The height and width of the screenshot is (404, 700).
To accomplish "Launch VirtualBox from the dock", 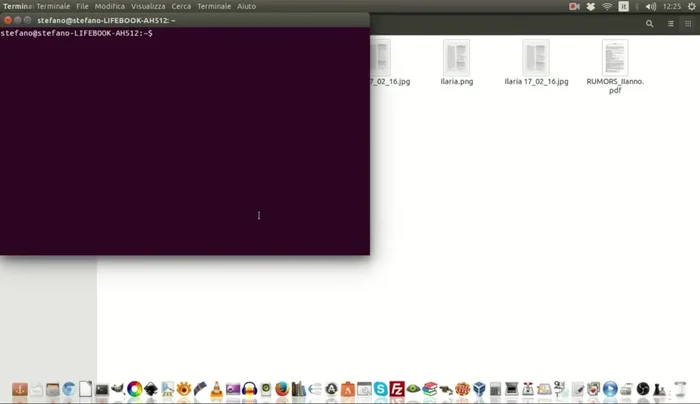I will [479, 389].
